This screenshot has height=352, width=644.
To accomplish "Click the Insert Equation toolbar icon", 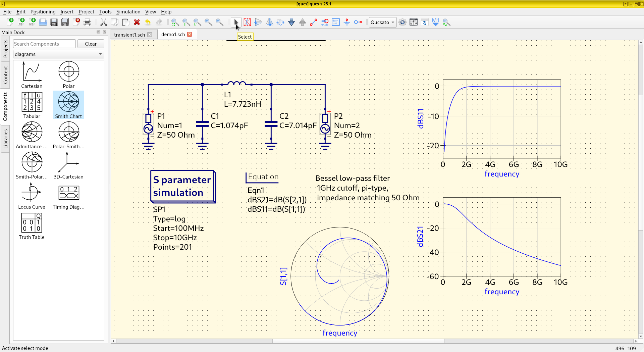I will pyautogui.click(x=336, y=22).
